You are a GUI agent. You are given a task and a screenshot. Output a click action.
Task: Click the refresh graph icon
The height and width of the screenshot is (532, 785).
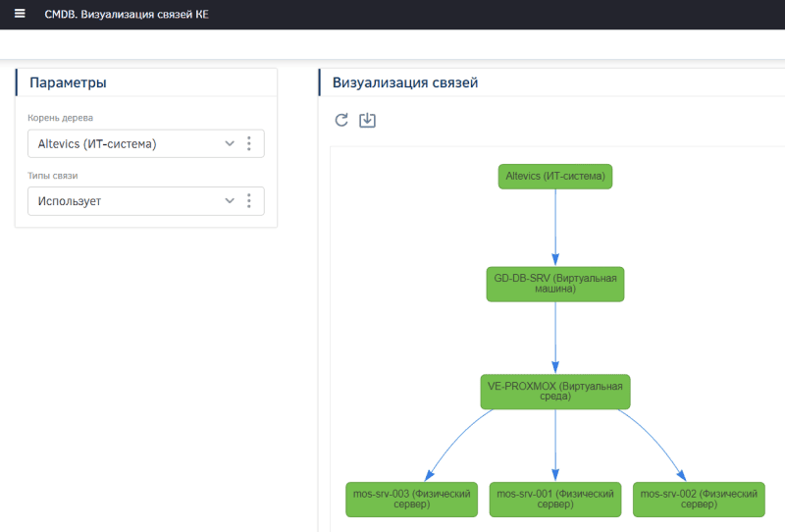click(341, 120)
